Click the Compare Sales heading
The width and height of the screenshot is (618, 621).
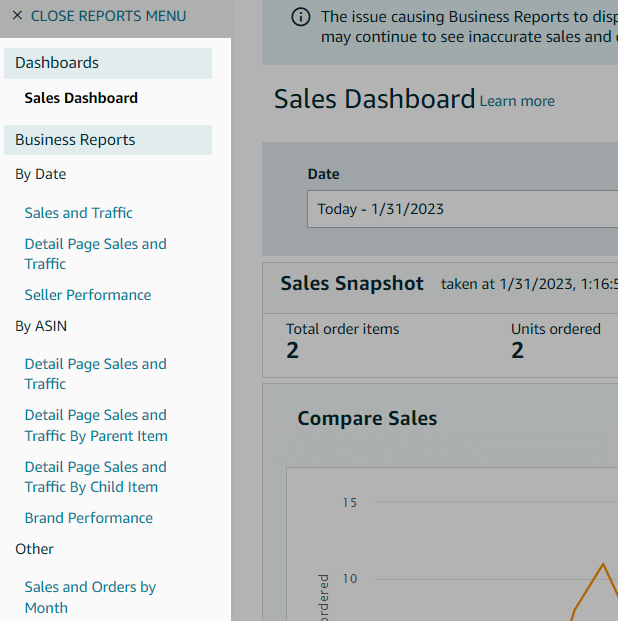pos(367,418)
